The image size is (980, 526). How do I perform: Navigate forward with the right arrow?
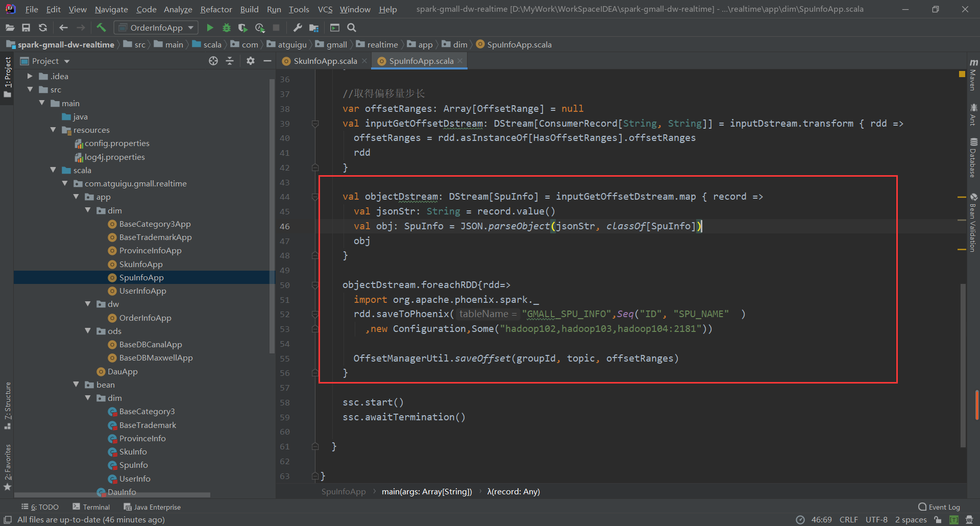click(81, 28)
